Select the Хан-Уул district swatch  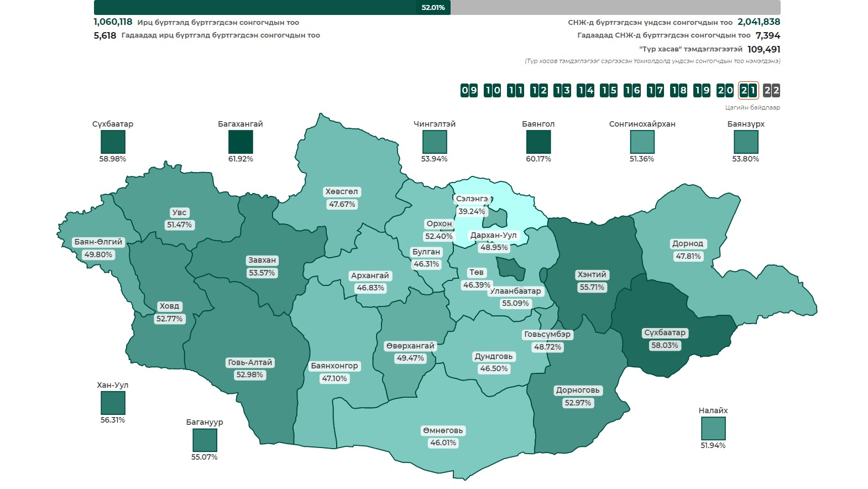[113, 403]
